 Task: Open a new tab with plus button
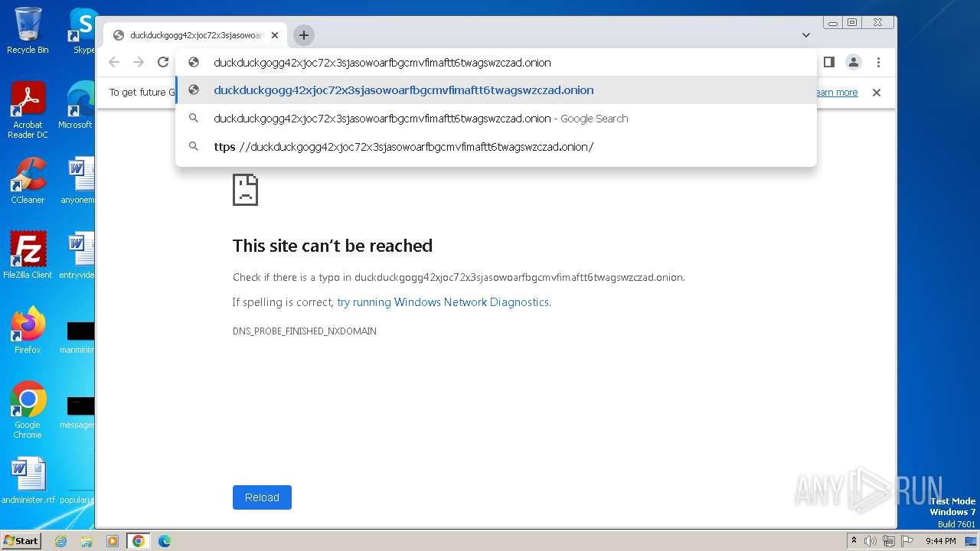[304, 35]
